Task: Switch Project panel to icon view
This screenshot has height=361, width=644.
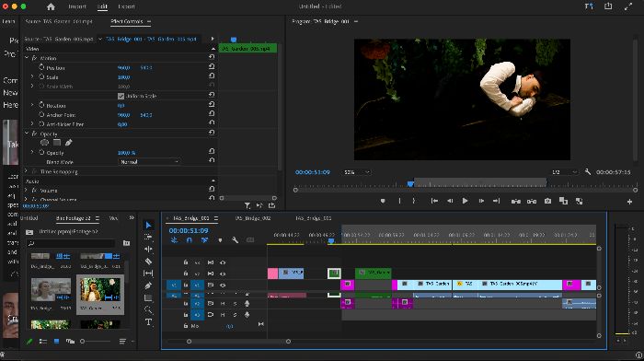Action: point(57,341)
